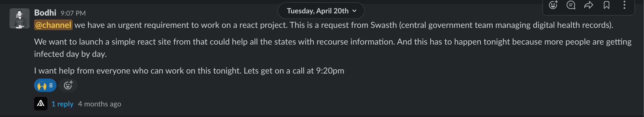
Task: Click the reaction count number 8
Action: 51,85
